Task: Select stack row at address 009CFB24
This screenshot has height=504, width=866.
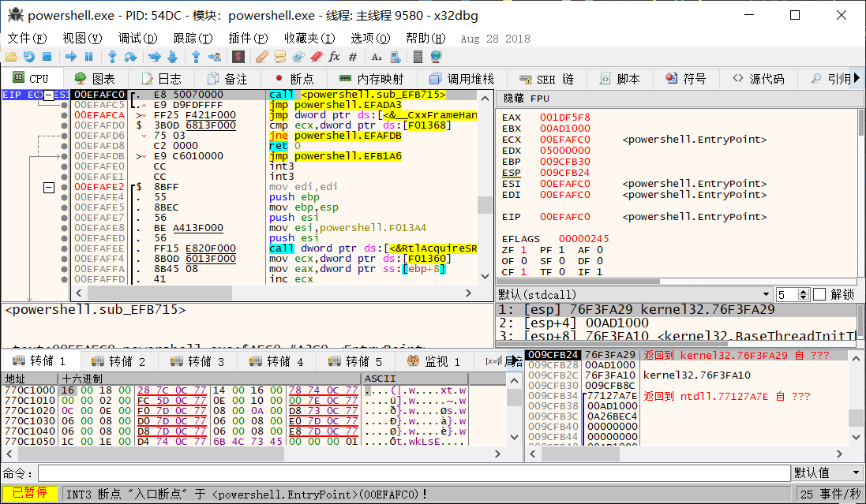Action: click(x=686, y=355)
